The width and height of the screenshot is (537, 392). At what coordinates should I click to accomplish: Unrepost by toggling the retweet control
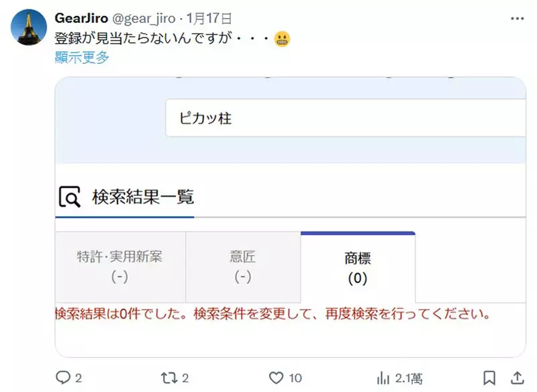coord(170,378)
